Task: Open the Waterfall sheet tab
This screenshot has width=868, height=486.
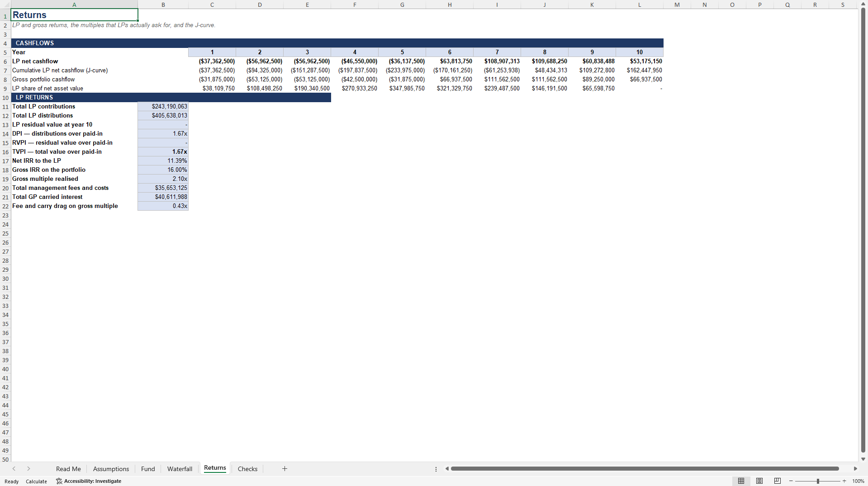Action: pos(180,469)
